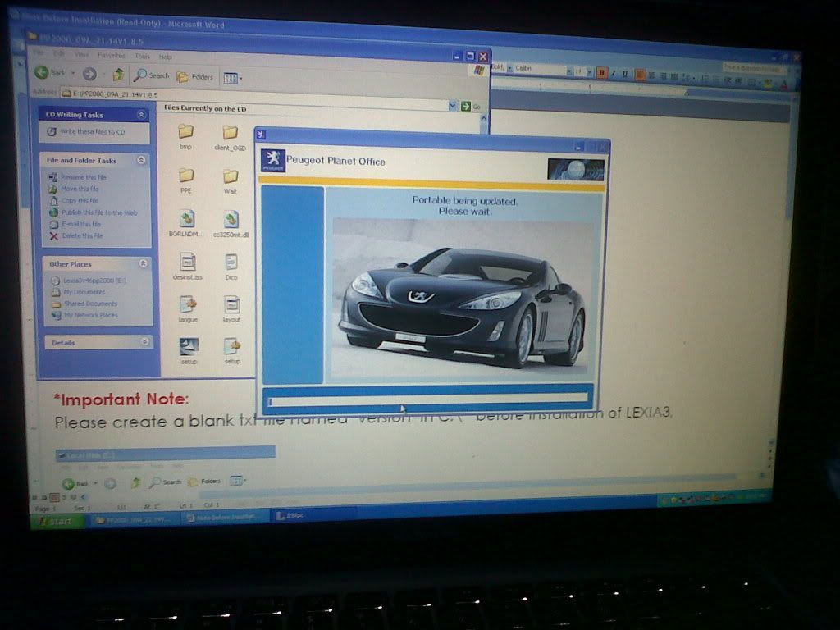
Task: Toggle Bold in Word formatting toolbar
Action: pyautogui.click(x=601, y=72)
